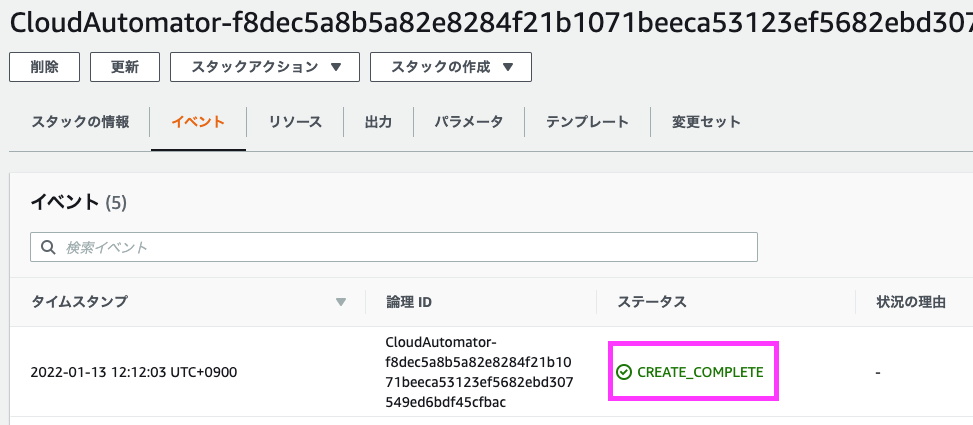Open the スタックの作成 dropdown
The width and height of the screenshot is (973, 425).
pyautogui.click(x=451, y=67)
